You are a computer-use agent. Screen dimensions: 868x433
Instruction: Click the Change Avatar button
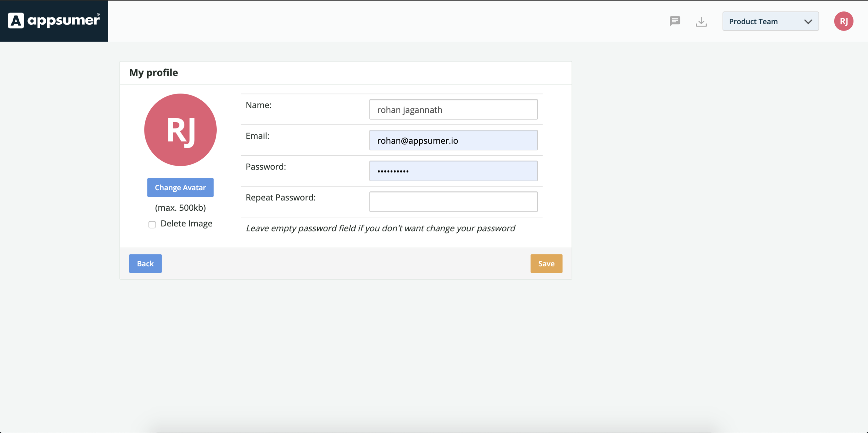(180, 188)
